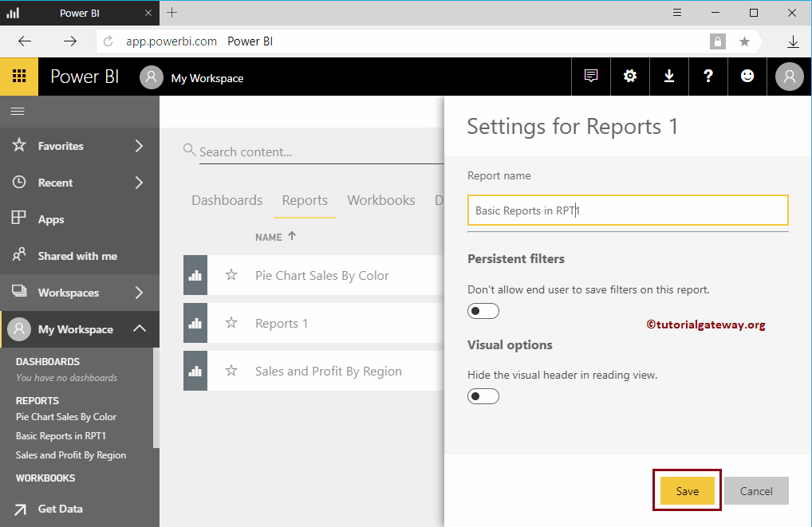Click the hamburger menu above Favorites
812x527 pixels.
point(18,112)
